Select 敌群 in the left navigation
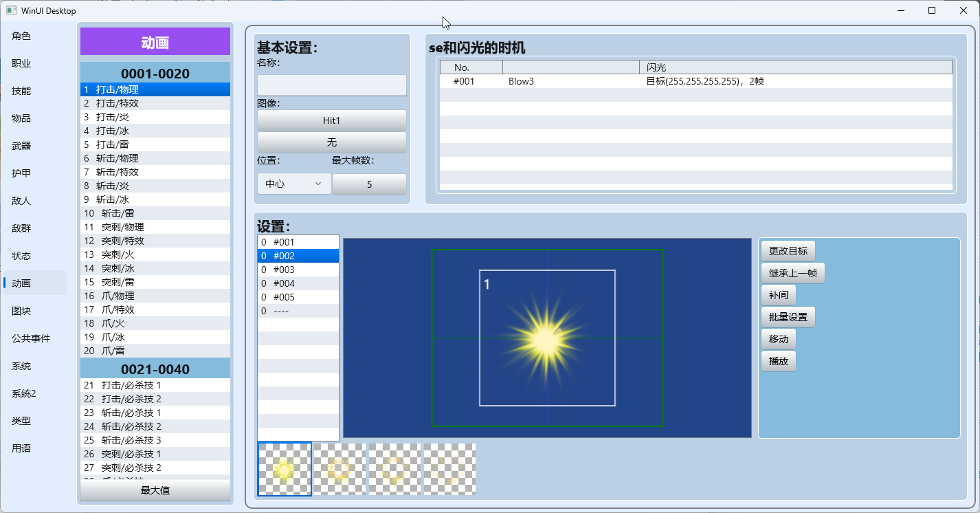The width and height of the screenshot is (980, 513). pyautogui.click(x=35, y=228)
